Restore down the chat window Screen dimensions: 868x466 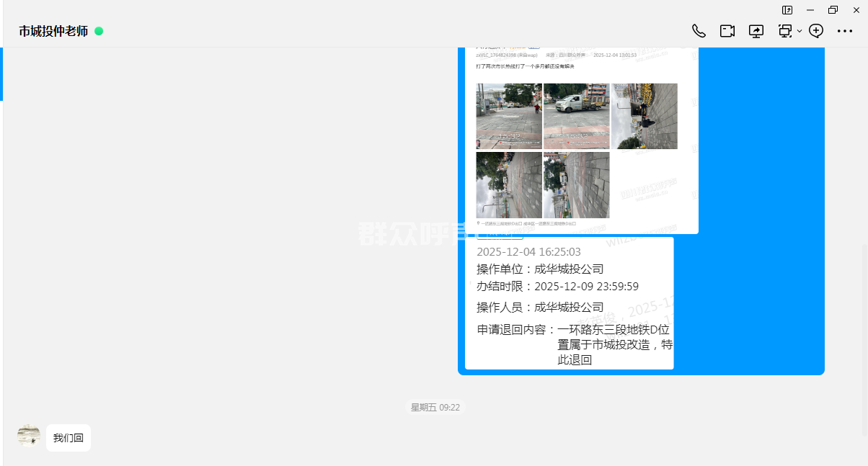tap(833, 10)
